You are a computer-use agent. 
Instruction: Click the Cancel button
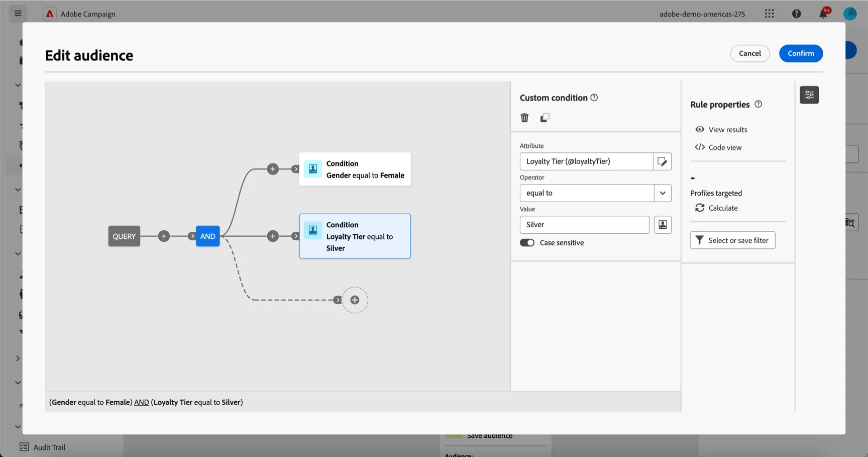pos(749,53)
